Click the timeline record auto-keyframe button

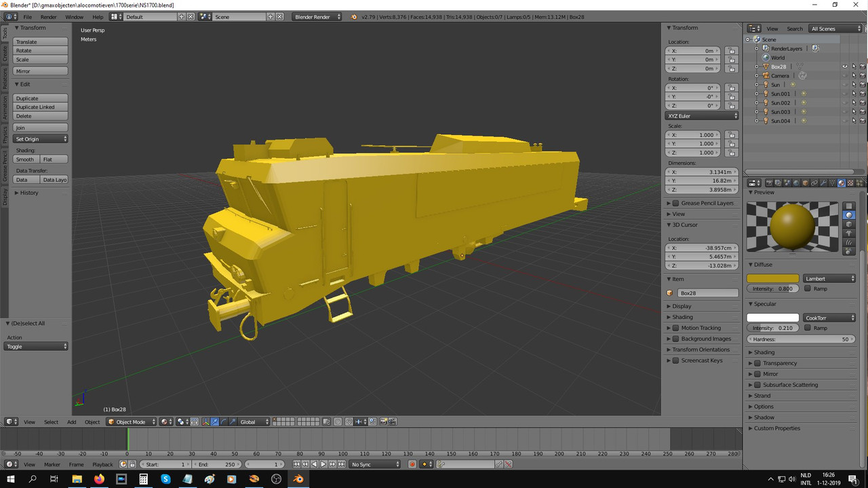click(412, 464)
